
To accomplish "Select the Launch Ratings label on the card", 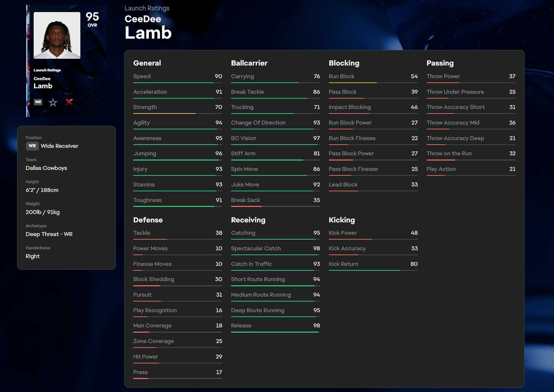I will (47, 70).
